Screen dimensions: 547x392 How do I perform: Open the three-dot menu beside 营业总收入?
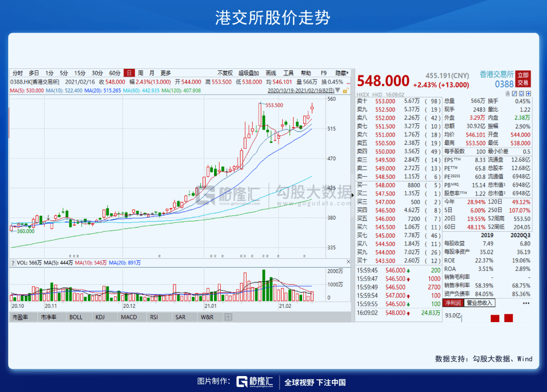(x=526, y=303)
